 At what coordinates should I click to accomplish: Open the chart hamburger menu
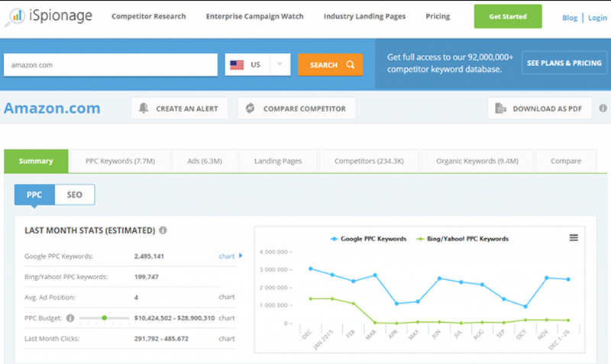tap(574, 237)
